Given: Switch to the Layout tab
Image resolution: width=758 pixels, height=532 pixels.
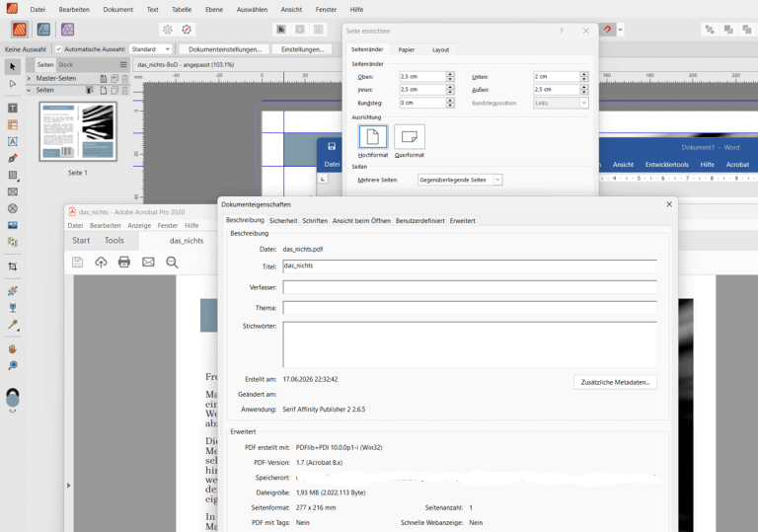Looking at the screenshot, I should [440, 49].
